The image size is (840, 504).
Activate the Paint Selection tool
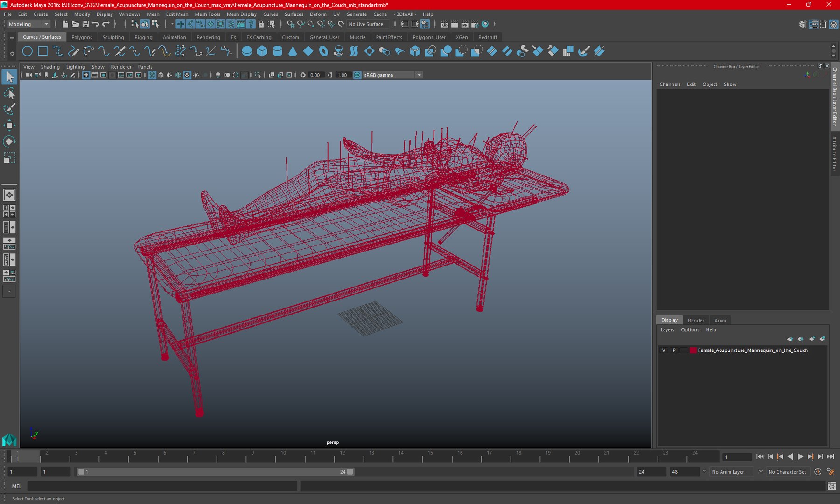tap(9, 109)
